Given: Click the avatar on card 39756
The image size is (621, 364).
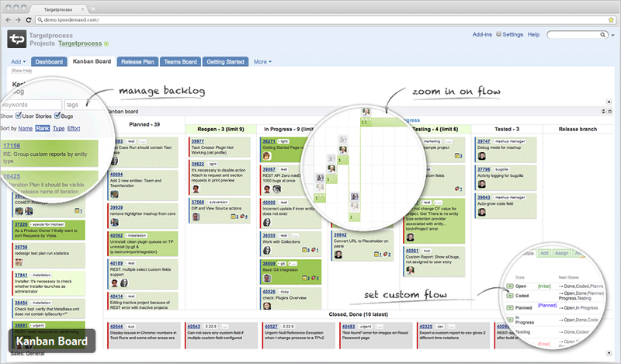Looking at the screenshot, I should pos(19,262).
